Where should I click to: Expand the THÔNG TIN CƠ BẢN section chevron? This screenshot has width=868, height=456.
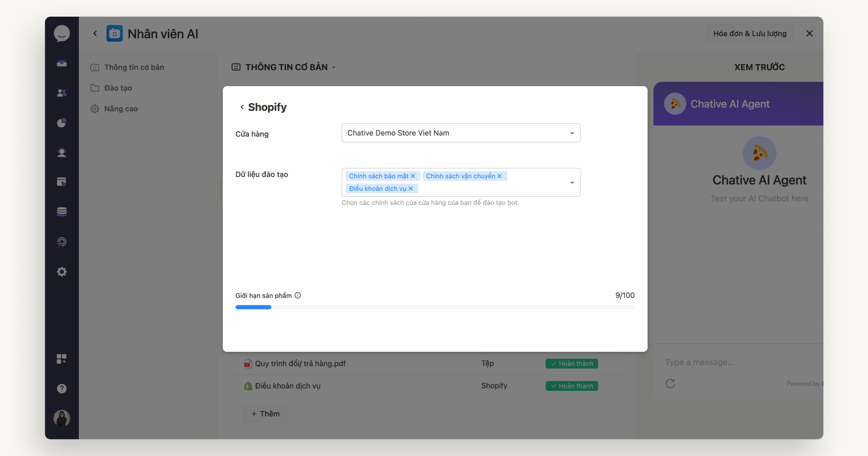pos(334,67)
